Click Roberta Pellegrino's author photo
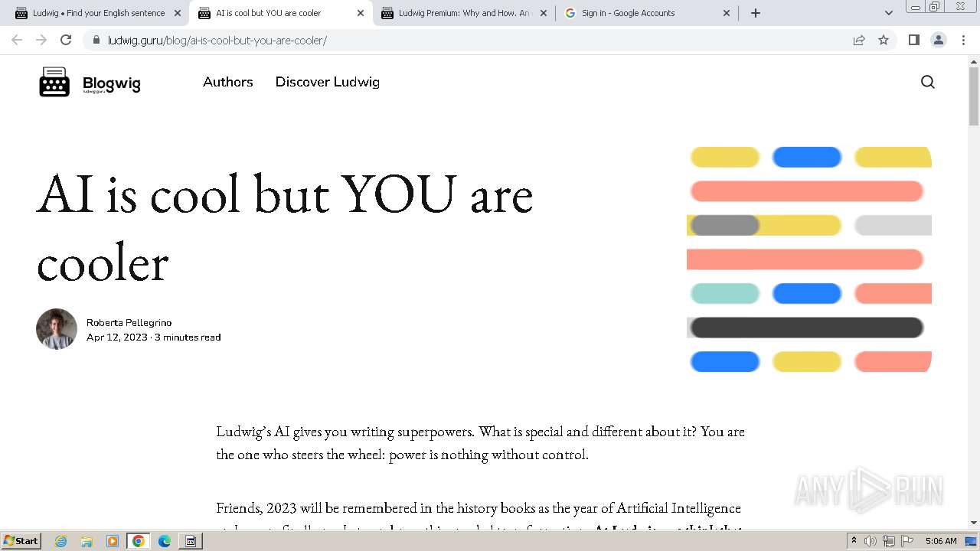Image resolution: width=980 pixels, height=551 pixels. [x=57, y=329]
